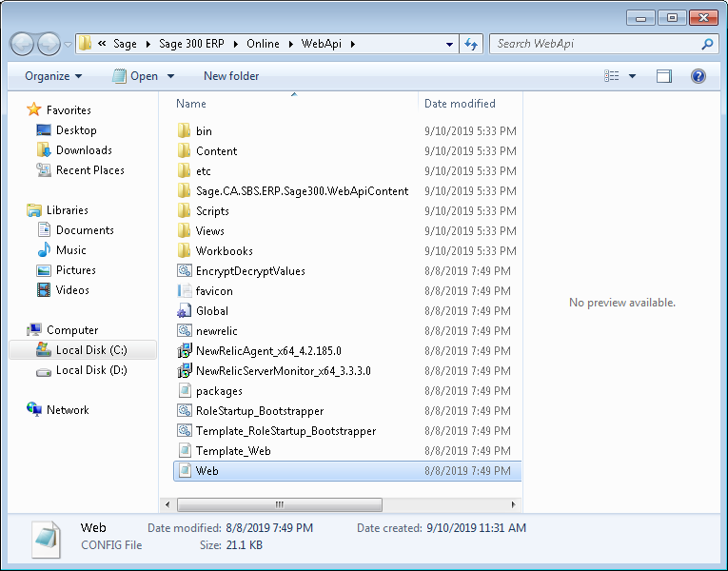Screen dimensions: 728x571
Task: Select Libraries in navigation pane
Action: point(68,210)
